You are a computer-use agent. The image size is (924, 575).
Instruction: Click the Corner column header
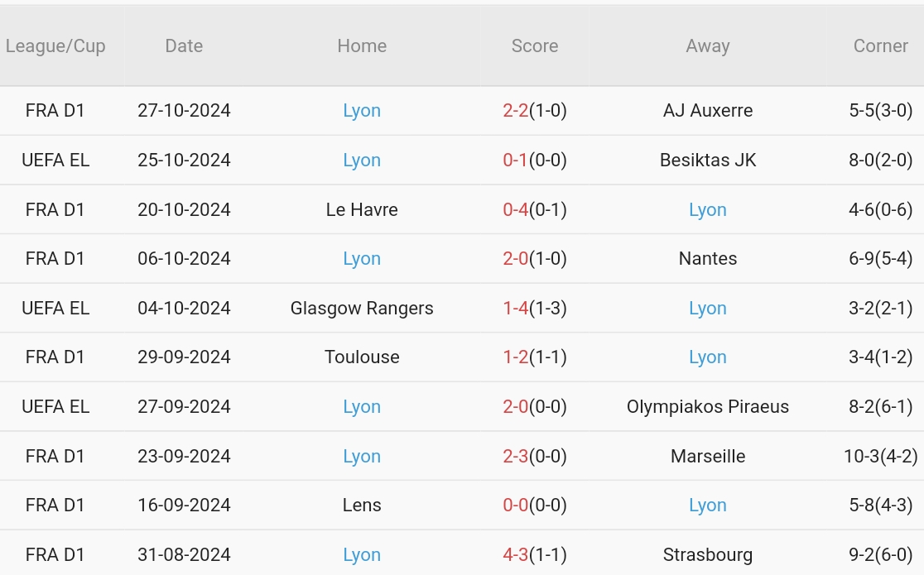pos(880,46)
